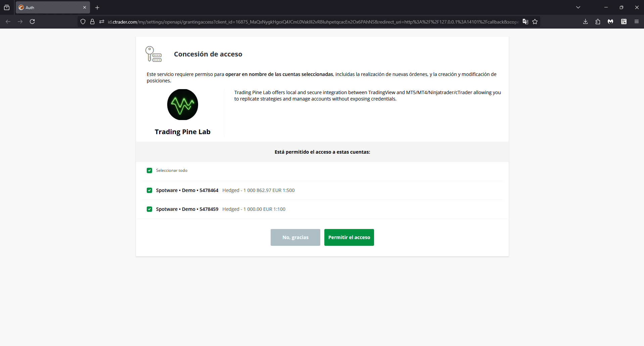Image resolution: width=644 pixels, height=346 pixels.
Task: Uncheck the Seleccionar todo checkbox
Action: (x=149, y=170)
